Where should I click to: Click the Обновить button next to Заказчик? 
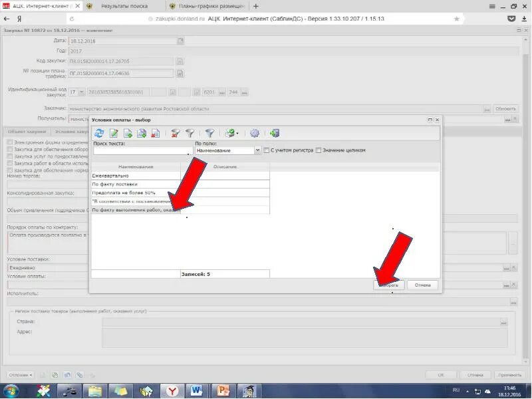coord(505,109)
